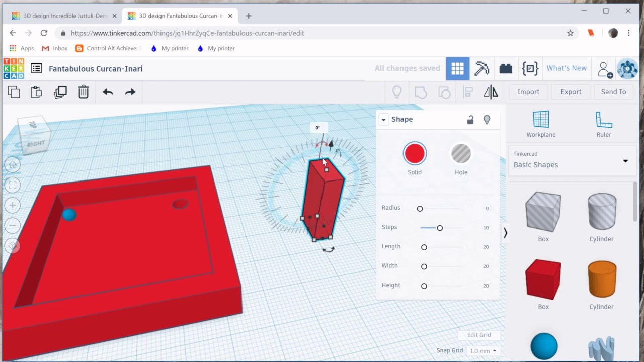Switch to the Incredible Juttuli browser tab
Image resolution: width=644 pixels, height=362 pixels.
click(x=65, y=16)
